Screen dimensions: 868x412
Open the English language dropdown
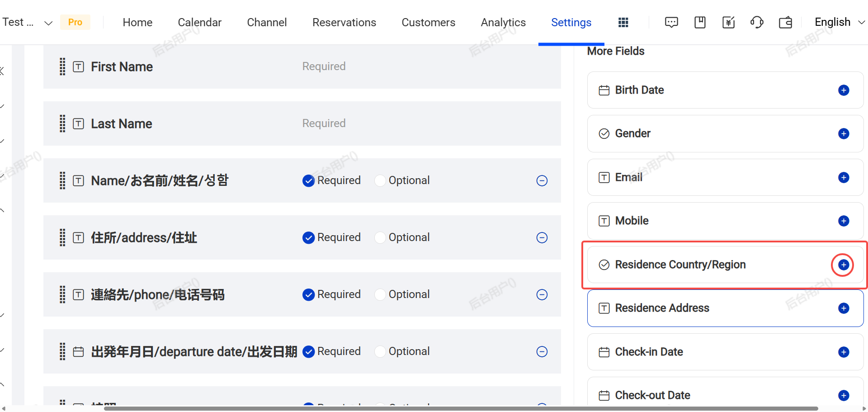840,22
